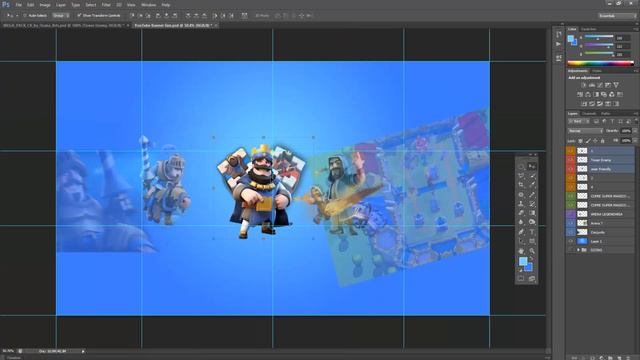The image size is (640, 360).
Task: Select the Blur tool
Action: point(521,222)
